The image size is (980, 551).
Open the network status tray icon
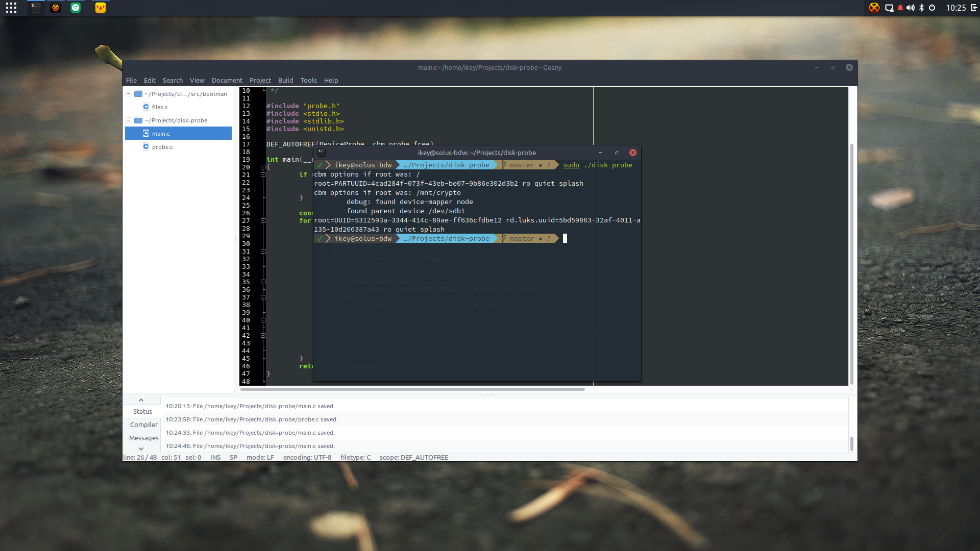889,8
